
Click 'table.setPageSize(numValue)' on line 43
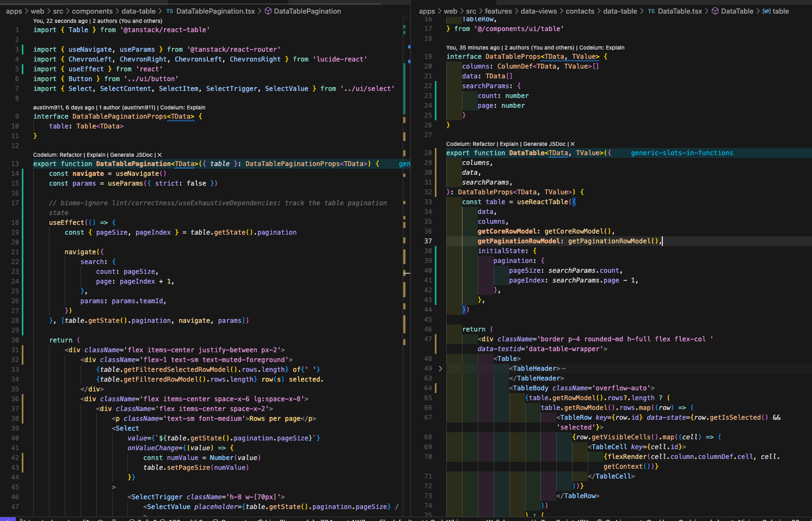196,468
